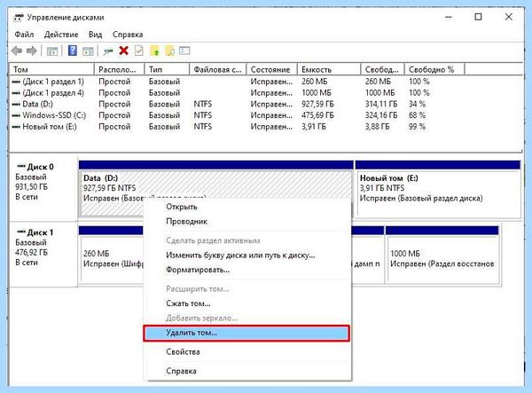Select the Диск 1 disk label panel
The height and width of the screenshot is (393, 532).
43,255
